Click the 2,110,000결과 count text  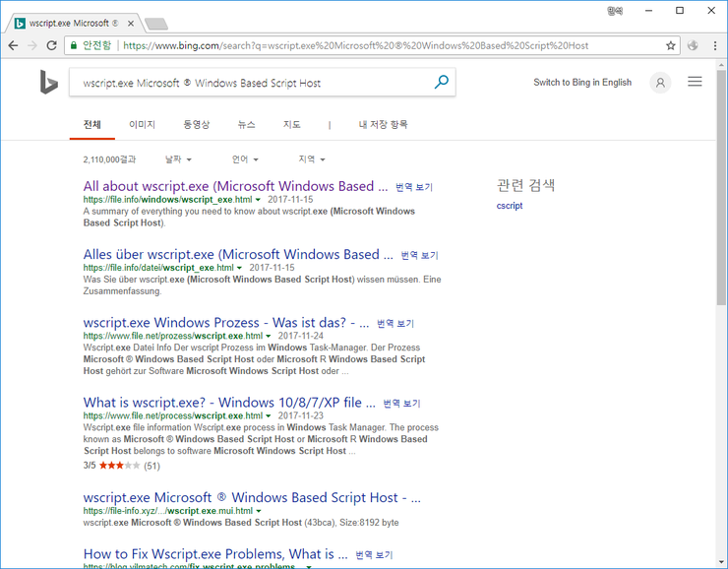tap(109, 159)
